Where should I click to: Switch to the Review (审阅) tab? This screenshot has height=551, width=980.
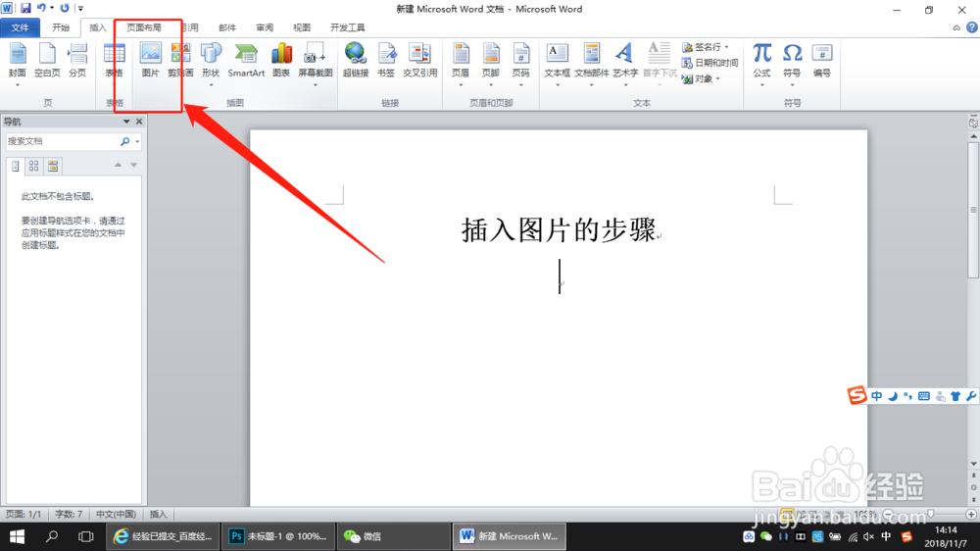tap(265, 27)
